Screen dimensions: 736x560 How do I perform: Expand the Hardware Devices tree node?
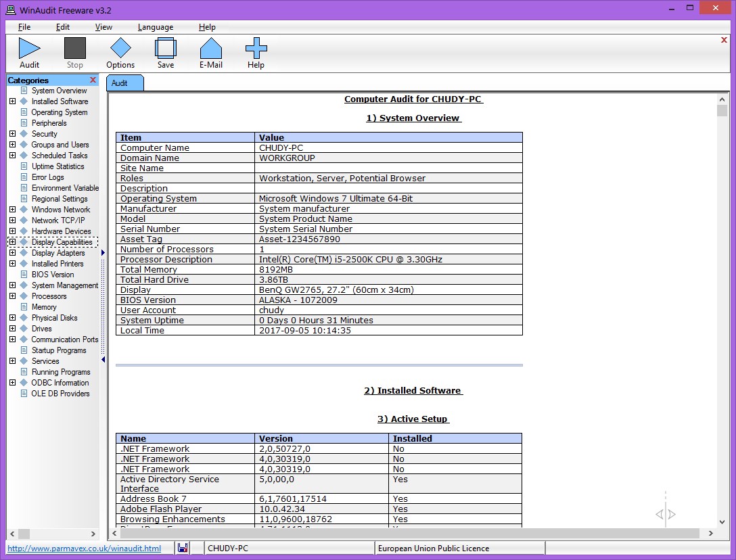tap(12, 231)
